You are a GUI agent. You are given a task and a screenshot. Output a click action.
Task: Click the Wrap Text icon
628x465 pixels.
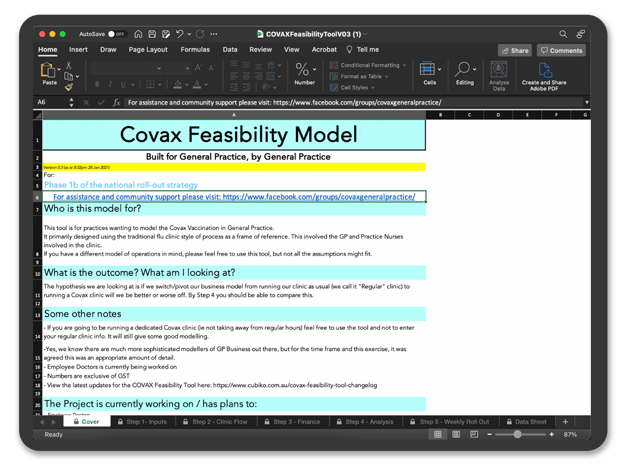[271, 65]
